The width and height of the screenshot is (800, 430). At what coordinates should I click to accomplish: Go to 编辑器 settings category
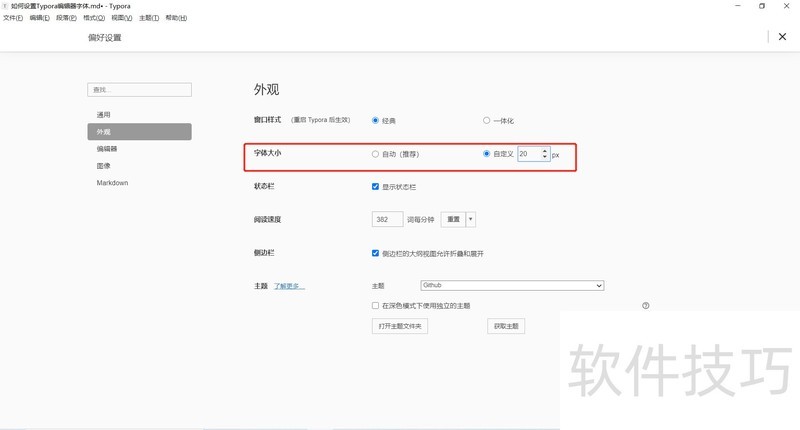139,149
